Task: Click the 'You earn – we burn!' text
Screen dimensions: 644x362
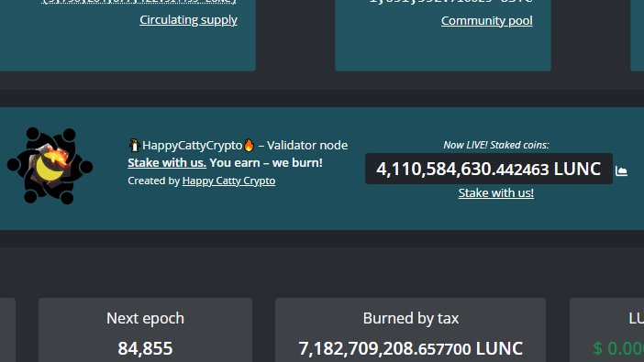Action: (266, 162)
